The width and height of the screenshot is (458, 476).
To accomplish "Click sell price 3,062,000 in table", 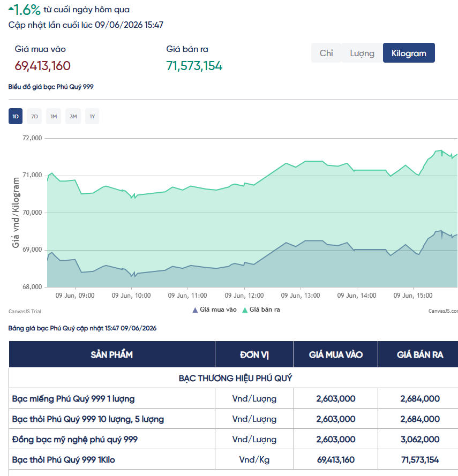I will pos(420,439).
